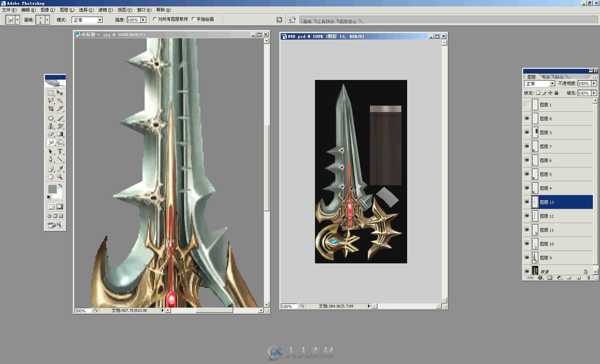Open 不透明度 opacity slider arrow

coord(594,84)
